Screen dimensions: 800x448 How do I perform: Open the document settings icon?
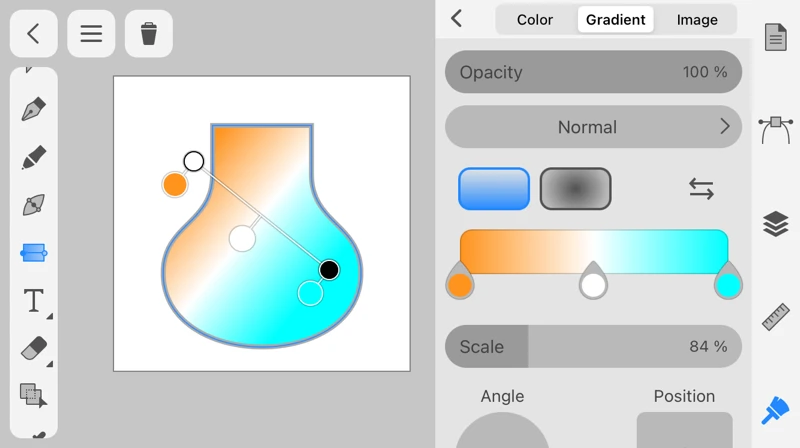coord(776,38)
